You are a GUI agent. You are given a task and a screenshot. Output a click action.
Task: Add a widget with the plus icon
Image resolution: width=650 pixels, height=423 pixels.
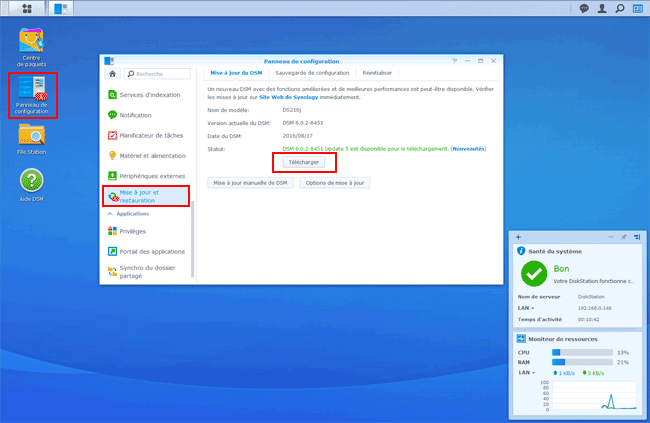[x=518, y=237]
